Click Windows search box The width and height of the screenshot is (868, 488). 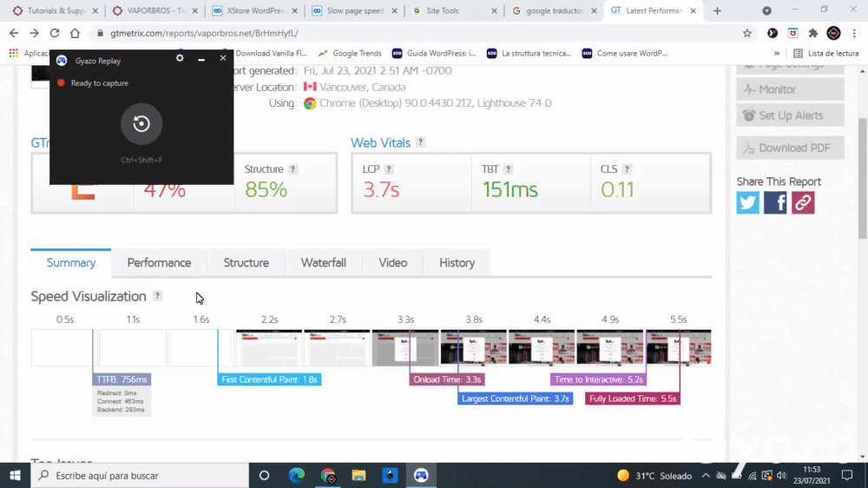tap(140, 475)
